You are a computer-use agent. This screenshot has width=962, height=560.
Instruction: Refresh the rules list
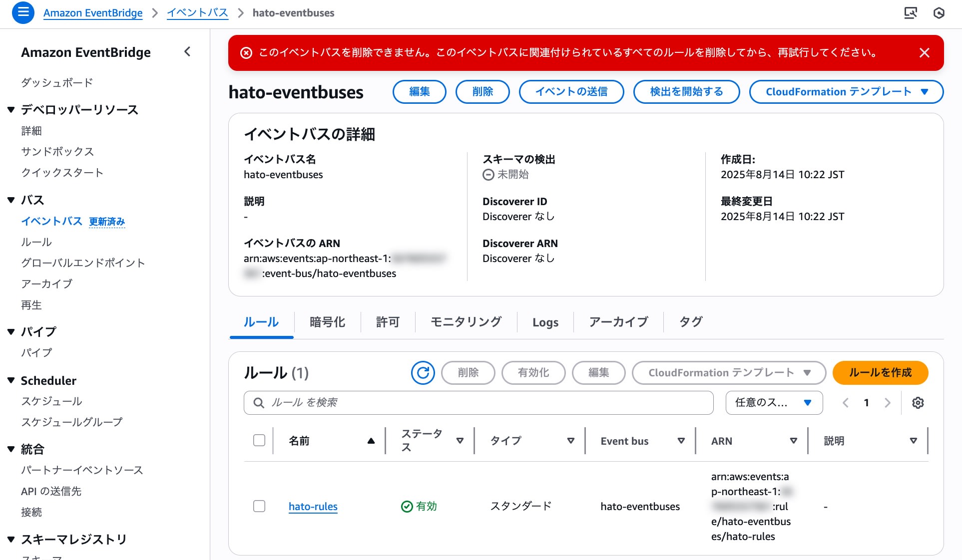click(423, 373)
